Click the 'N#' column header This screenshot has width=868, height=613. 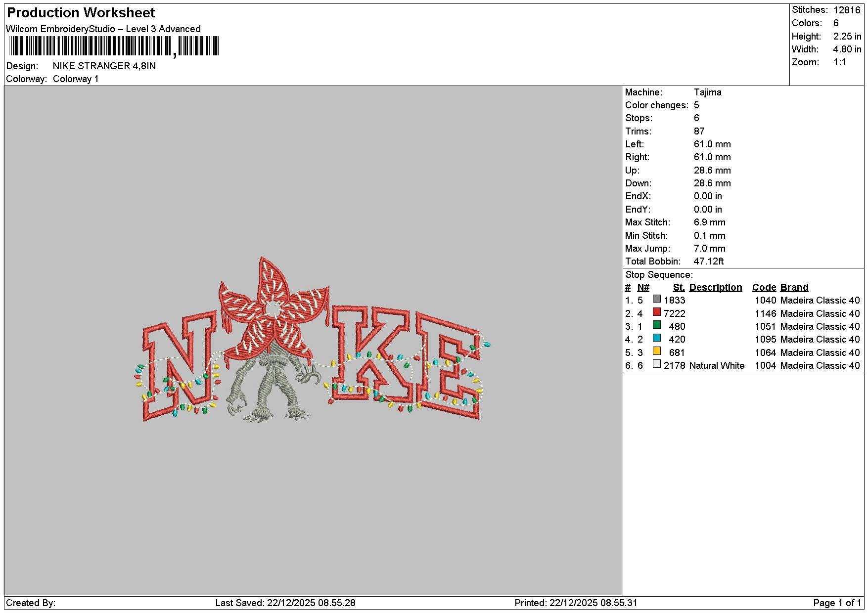(x=643, y=288)
